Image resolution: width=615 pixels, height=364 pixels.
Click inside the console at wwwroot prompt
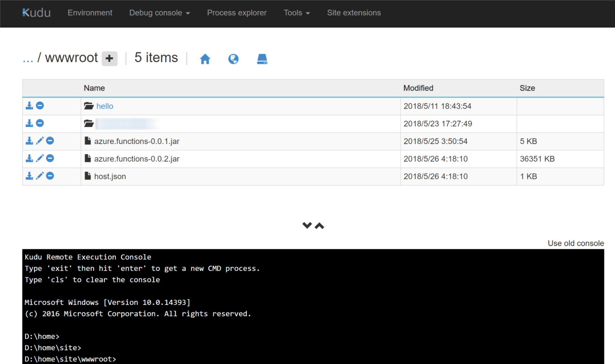[221, 359]
